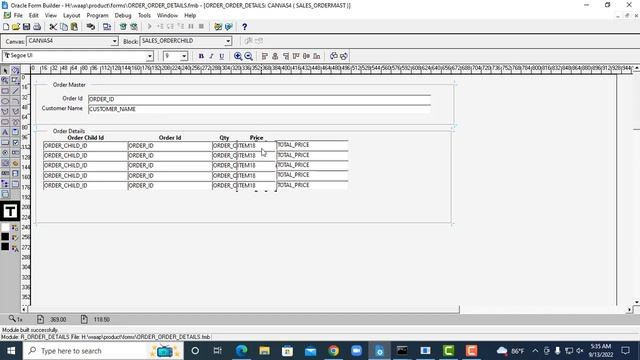Click the Price column heading label

tap(256, 138)
